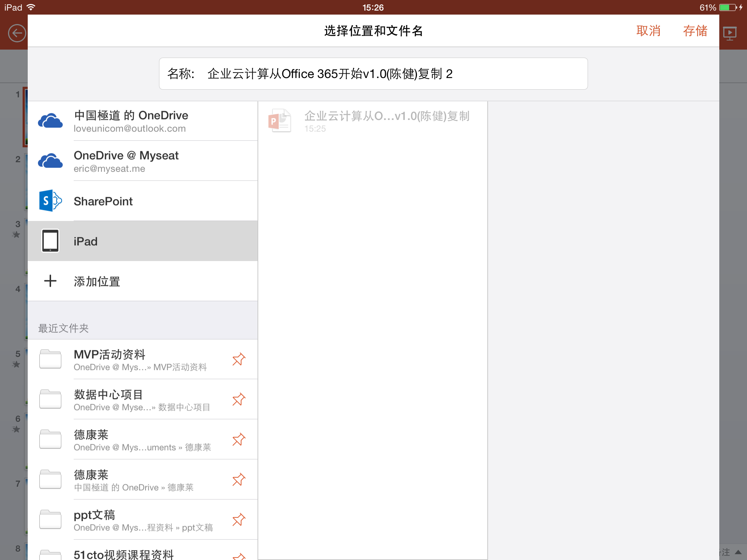This screenshot has width=747, height=560.
Task: Select OneDrive @ Myseat location
Action: point(143,161)
